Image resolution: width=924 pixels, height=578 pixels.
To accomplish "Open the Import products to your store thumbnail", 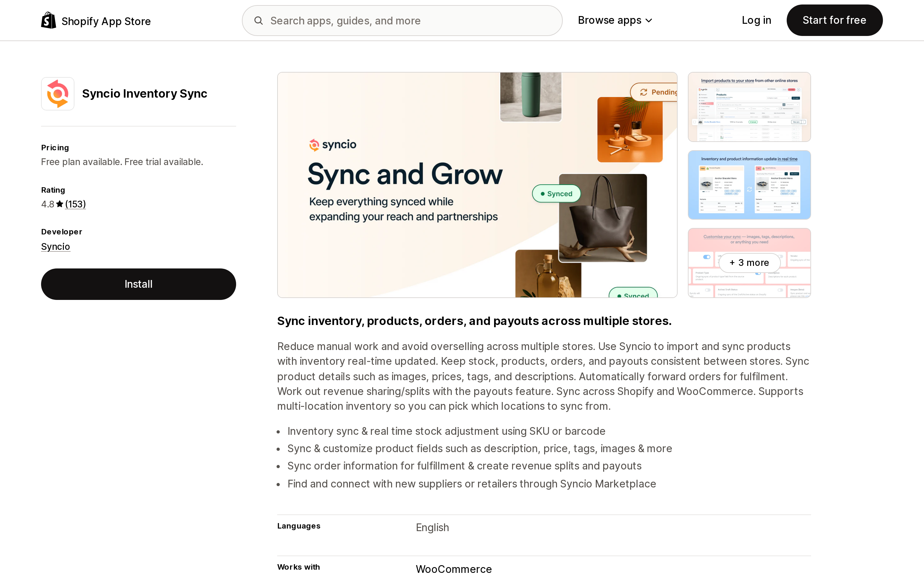I will [x=749, y=107].
